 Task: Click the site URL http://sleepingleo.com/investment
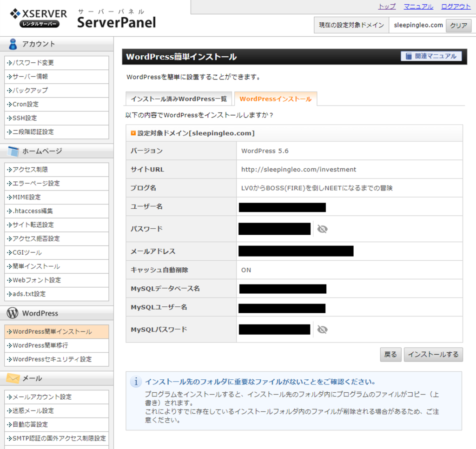coord(298,169)
